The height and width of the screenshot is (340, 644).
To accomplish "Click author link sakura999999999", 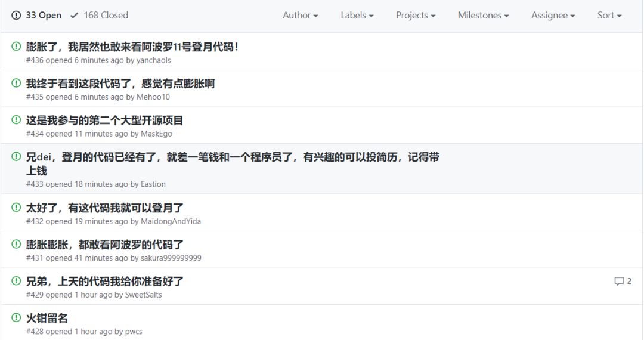I will click(171, 258).
